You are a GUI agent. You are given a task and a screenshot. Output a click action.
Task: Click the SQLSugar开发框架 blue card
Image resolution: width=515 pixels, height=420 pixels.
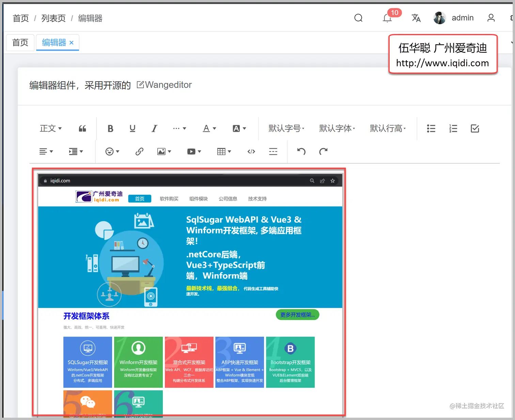tap(88, 362)
